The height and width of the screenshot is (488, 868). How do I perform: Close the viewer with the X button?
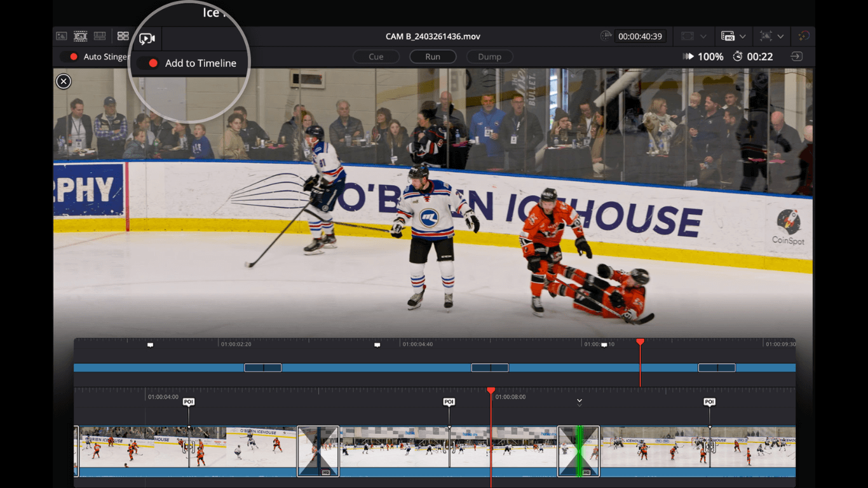(64, 81)
